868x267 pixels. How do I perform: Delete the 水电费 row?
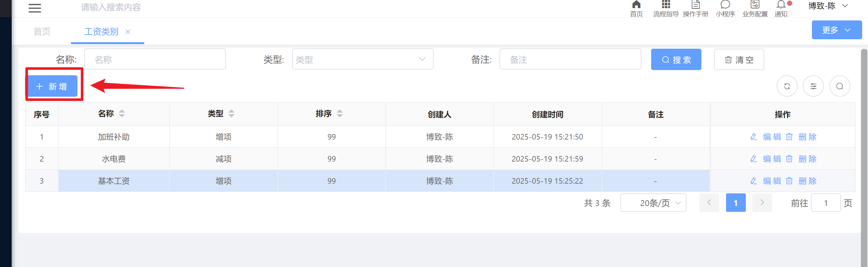[x=801, y=159]
